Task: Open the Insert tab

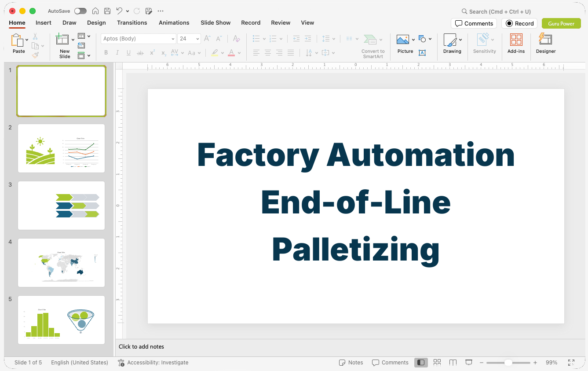Action: (x=44, y=22)
